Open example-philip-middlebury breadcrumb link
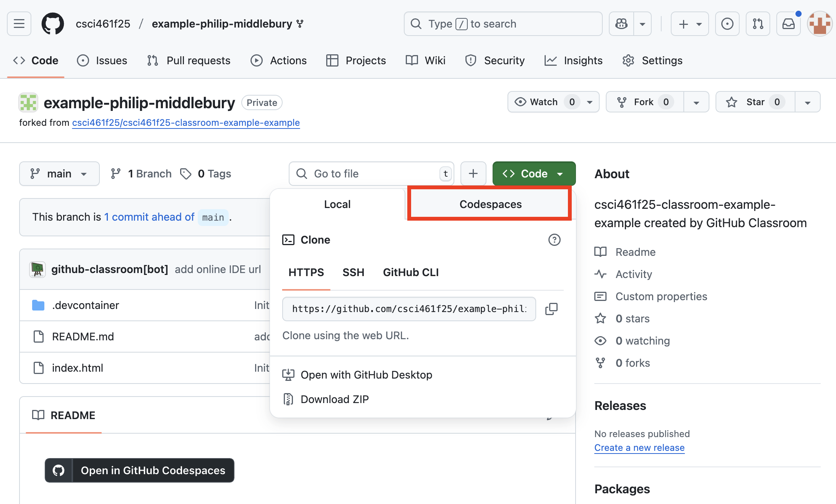This screenshot has height=504, width=836. [x=222, y=24]
